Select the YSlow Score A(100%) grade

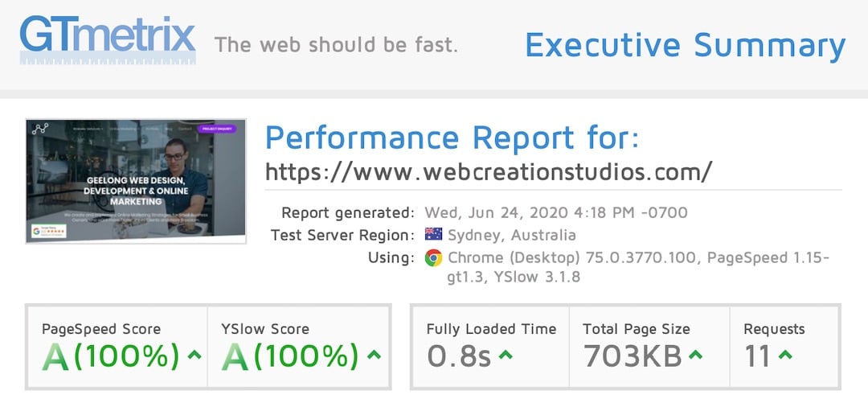click(290, 356)
